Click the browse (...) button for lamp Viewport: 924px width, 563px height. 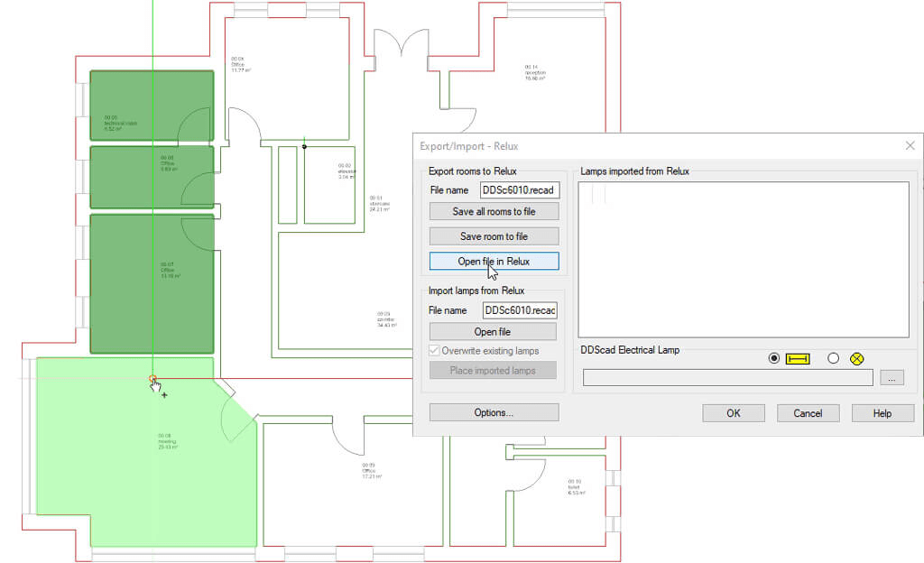coord(891,378)
